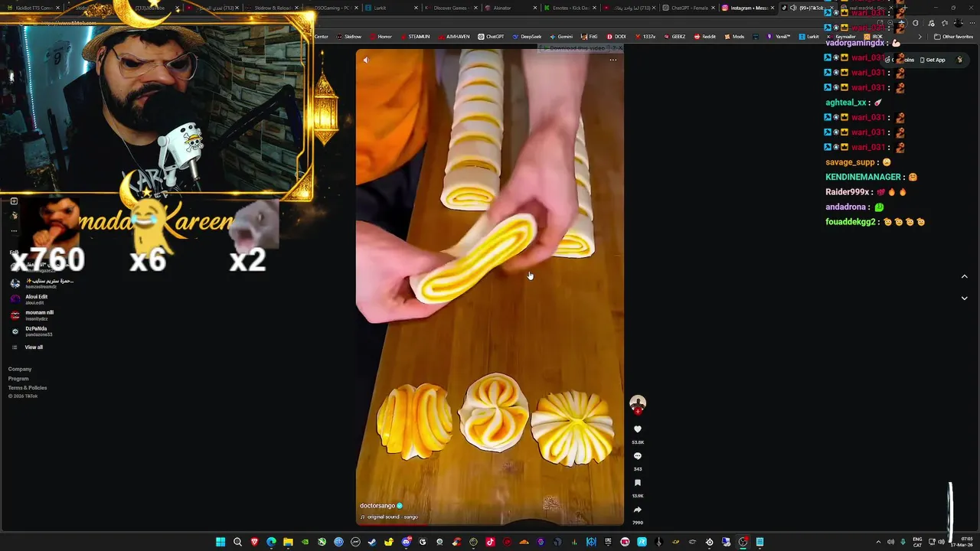The image size is (980, 551).
Task: Click View all following accounts
Action: tap(34, 347)
